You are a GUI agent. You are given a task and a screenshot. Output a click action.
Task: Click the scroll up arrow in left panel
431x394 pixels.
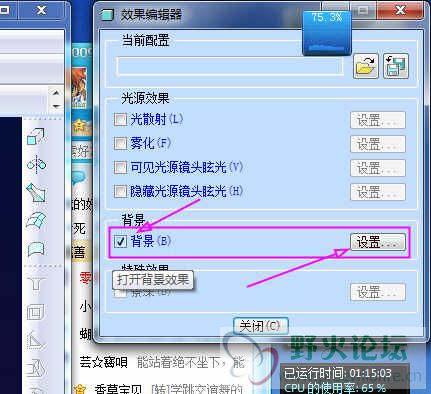(x=56, y=93)
